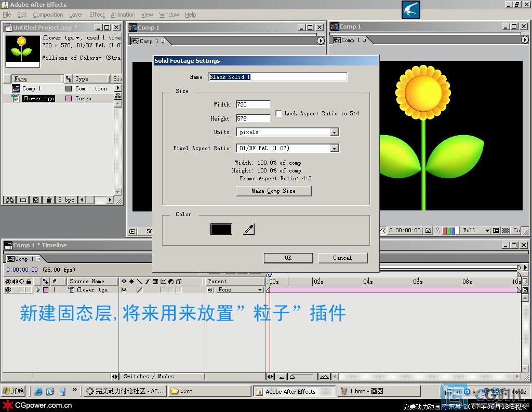Open the Parent None dropdown for flower.tga
Image resolution: width=532 pixels, height=412 pixels.
[x=239, y=290]
